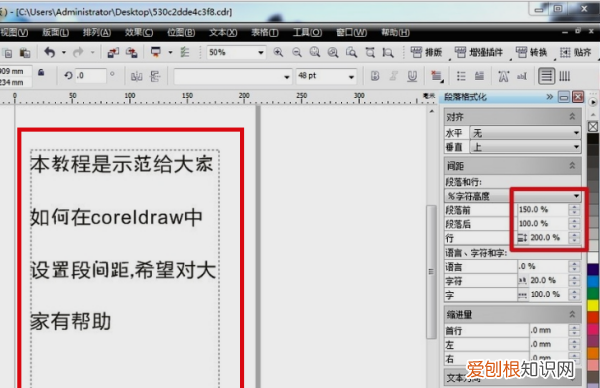Click the no-color X swatch in palette

click(x=593, y=127)
